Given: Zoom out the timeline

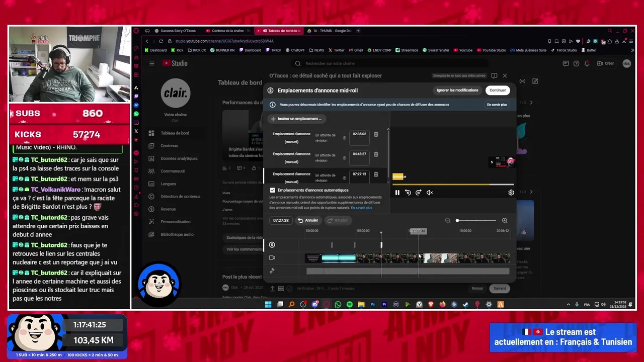Looking at the screenshot, I should (448, 220).
